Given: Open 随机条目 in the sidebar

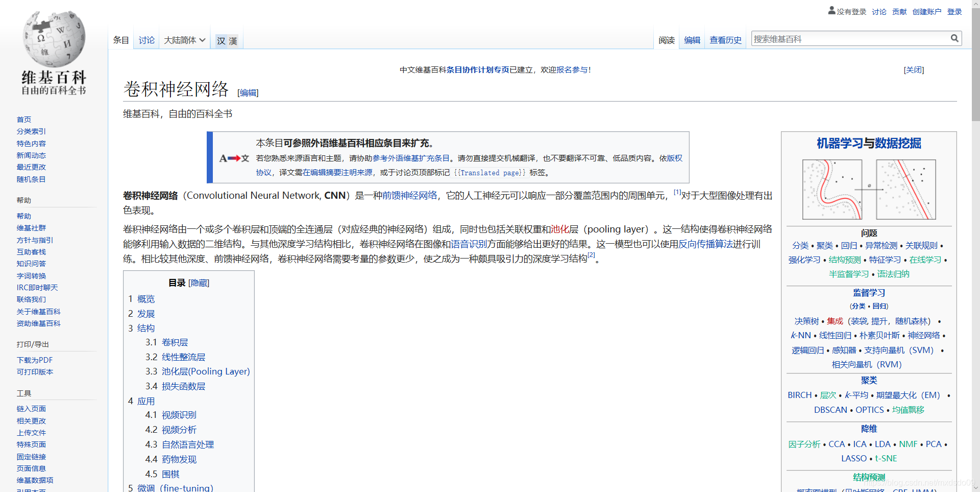Looking at the screenshot, I should point(31,179).
